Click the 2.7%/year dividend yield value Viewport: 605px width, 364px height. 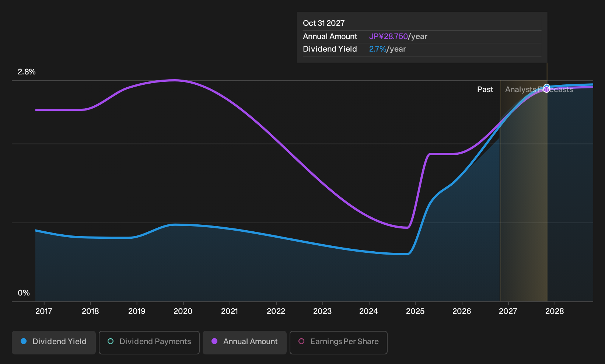(388, 49)
